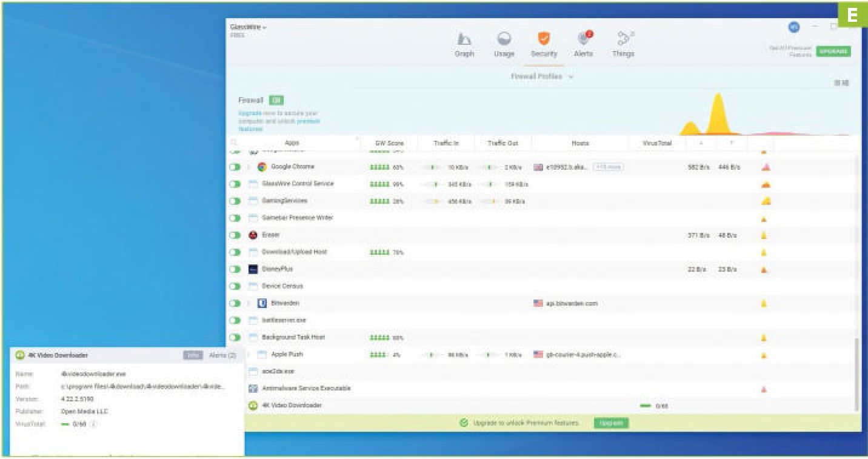Click the US flag beside api.bitwarden.com
The width and height of the screenshot is (868, 459).
click(538, 303)
